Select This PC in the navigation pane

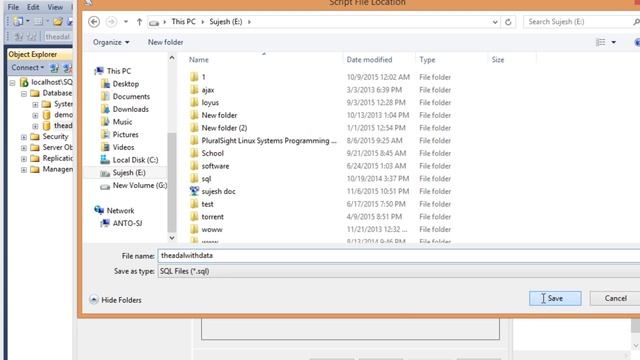(119, 71)
